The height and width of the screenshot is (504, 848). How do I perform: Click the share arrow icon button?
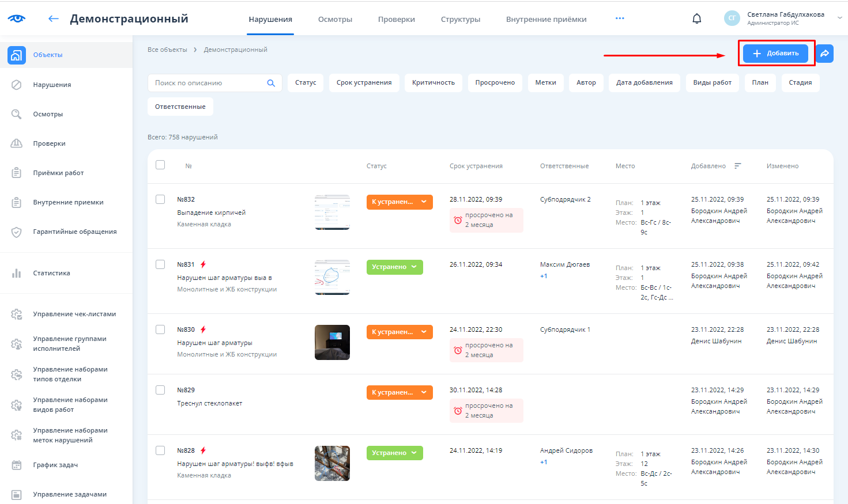[824, 54]
